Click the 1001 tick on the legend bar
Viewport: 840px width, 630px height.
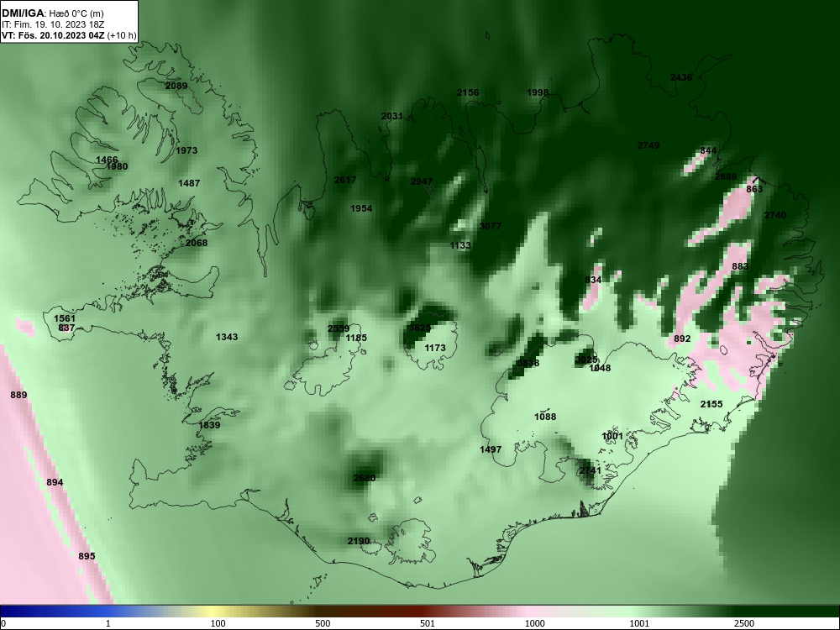click(639, 623)
